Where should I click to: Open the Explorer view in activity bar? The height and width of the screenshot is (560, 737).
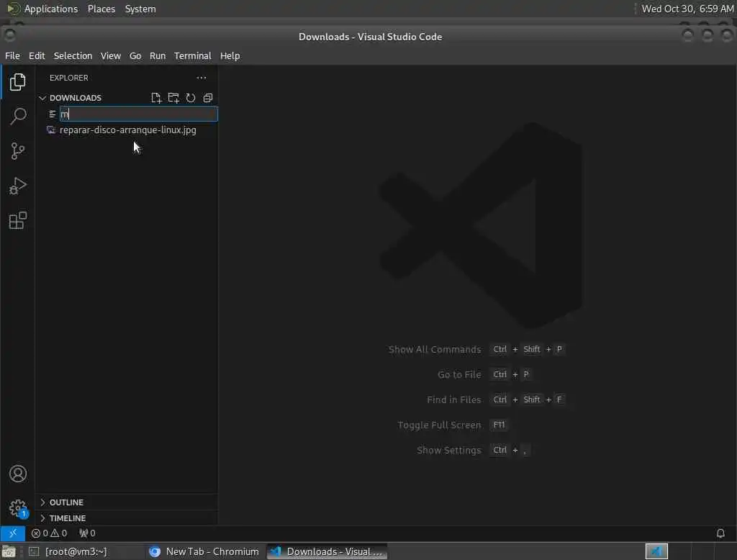pos(17,82)
